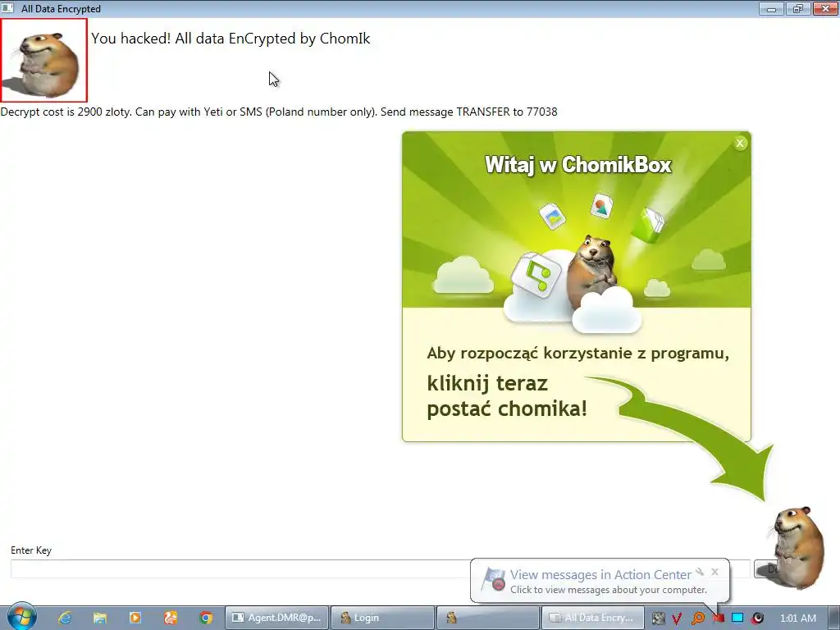The height and width of the screenshot is (630, 840).
Task: Launch Internet Explorer from the taskbar
Action: 65,618
